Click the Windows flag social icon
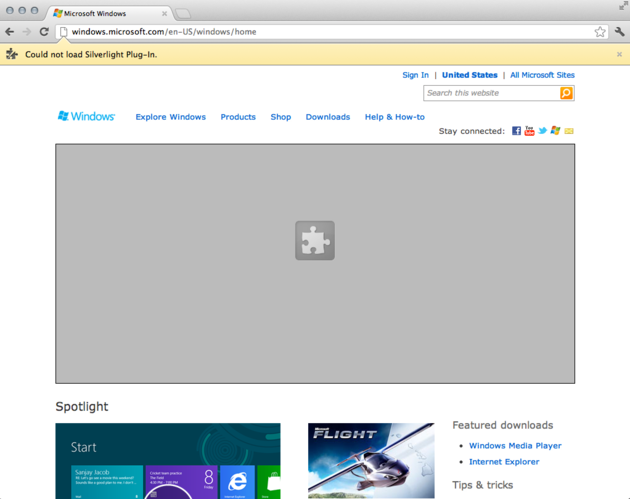This screenshot has height=499, width=630. 555,130
